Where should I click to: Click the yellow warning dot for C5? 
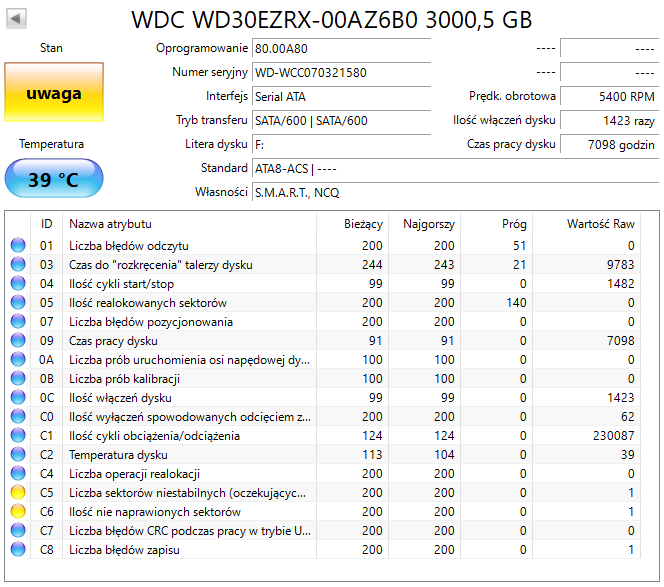click(x=18, y=493)
